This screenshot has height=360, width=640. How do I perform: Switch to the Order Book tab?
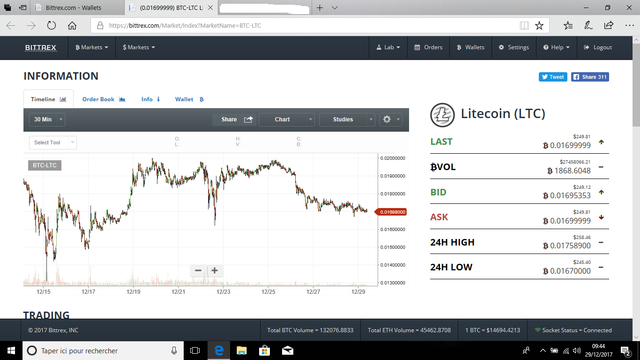104,99
